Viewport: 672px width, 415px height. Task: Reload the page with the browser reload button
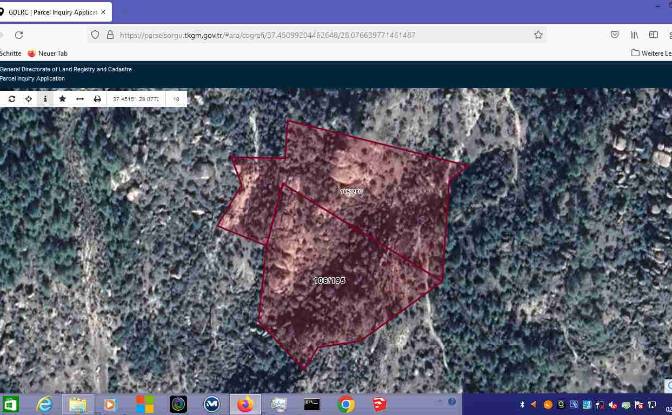click(19, 35)
